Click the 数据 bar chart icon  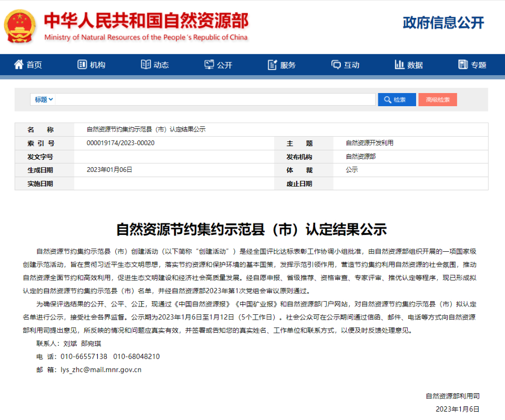399,65
